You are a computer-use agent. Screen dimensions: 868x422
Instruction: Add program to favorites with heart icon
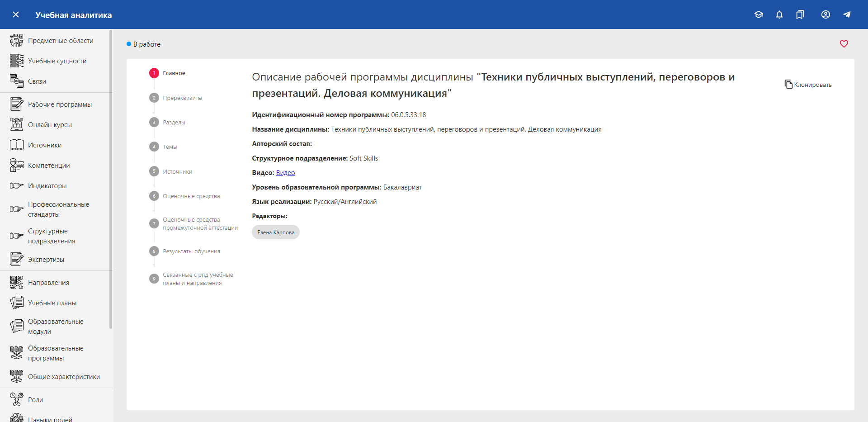844,44
